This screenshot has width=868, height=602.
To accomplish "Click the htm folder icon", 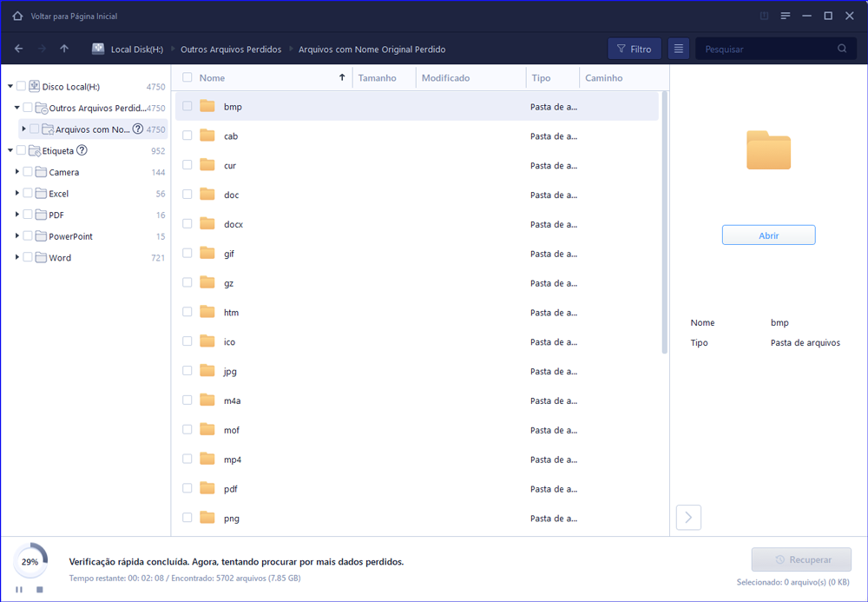I will 207,311.
